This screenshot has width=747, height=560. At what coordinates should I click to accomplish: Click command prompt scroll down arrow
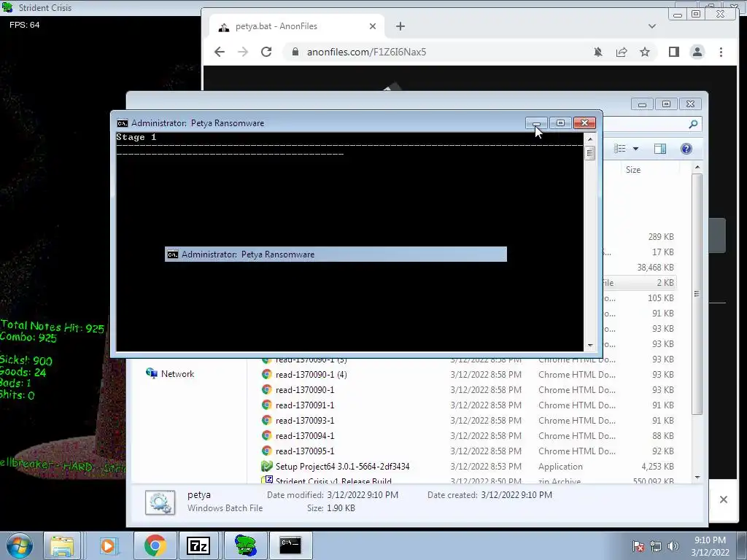coord(589,345)
